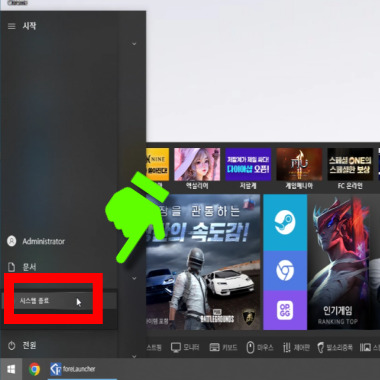
Task: Expand the chevron below 전원 row
Action: click(134, 356)
